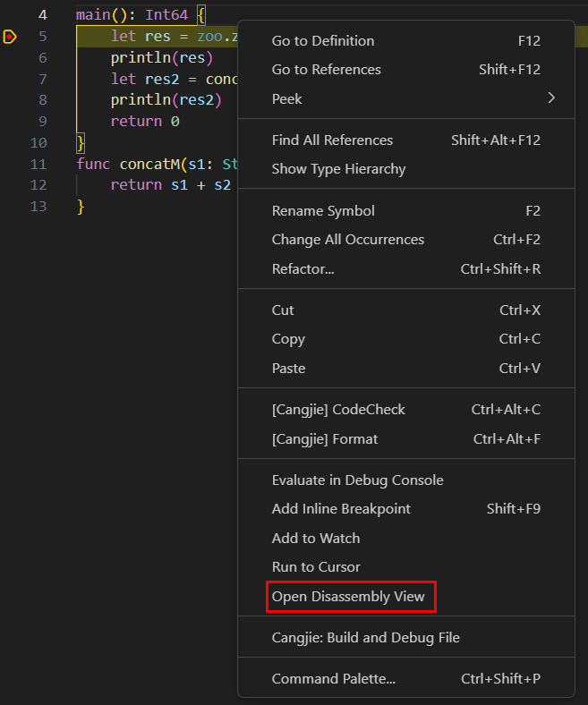Viewport: 588px width, 705px height.
Task: Open Disassembly View from the menu
Action: pos(348,596)
